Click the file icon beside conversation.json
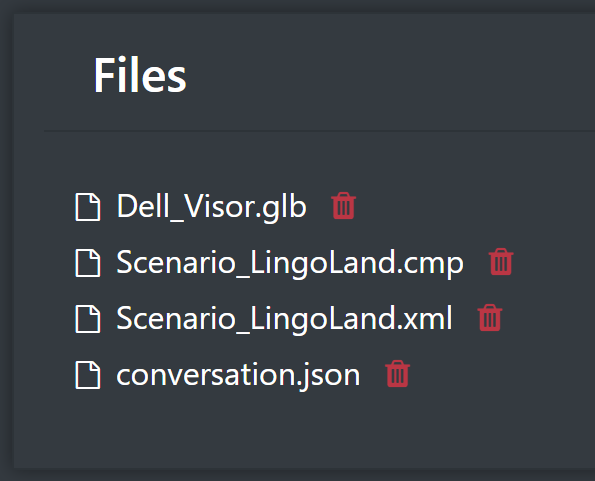Screen dimensions: 595x481 [x=88, y=375]
